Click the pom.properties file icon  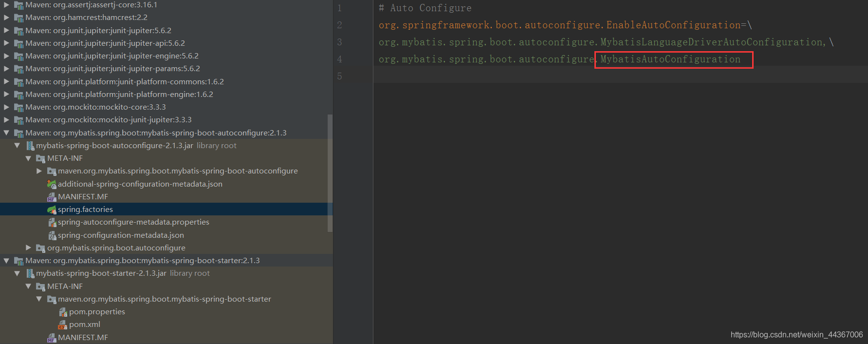click(63, 312)
